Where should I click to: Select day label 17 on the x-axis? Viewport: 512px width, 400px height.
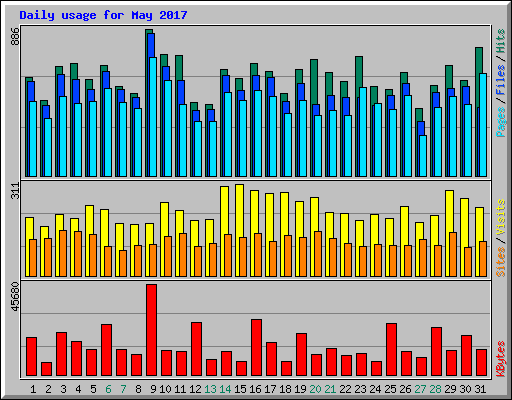click(270, 389)
